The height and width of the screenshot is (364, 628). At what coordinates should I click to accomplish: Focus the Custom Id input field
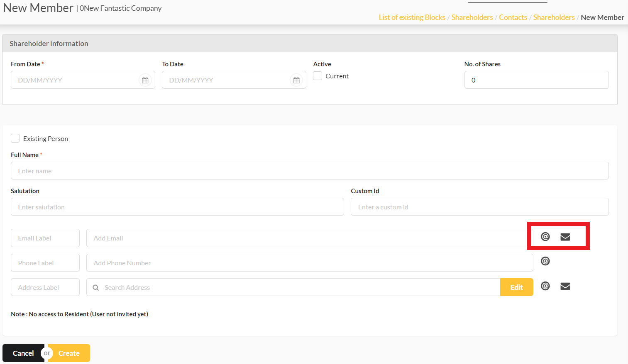coord(480,207)
